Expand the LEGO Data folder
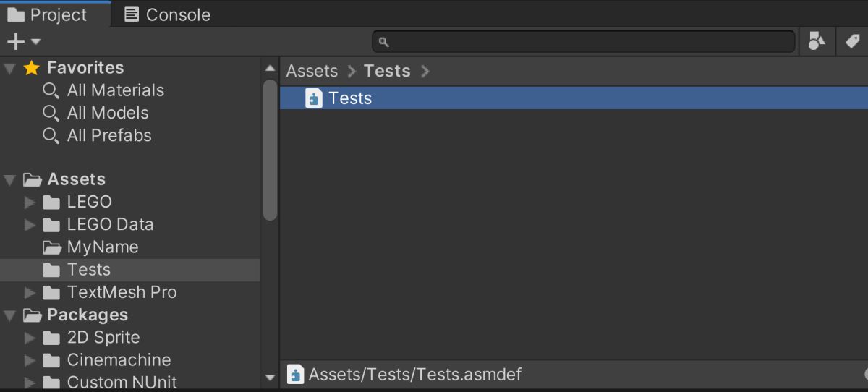The height and width of the screenshot is (392, 868). (30, 224)
